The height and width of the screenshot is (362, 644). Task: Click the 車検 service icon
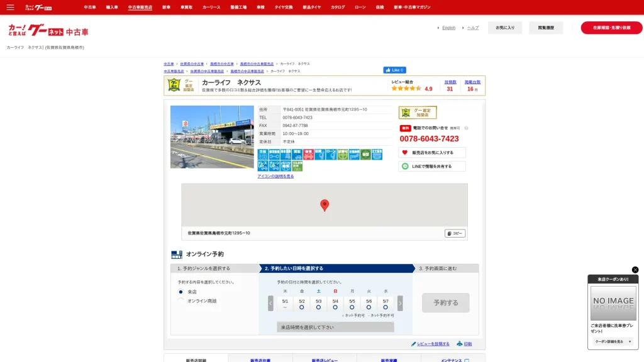tap(263, 155)
